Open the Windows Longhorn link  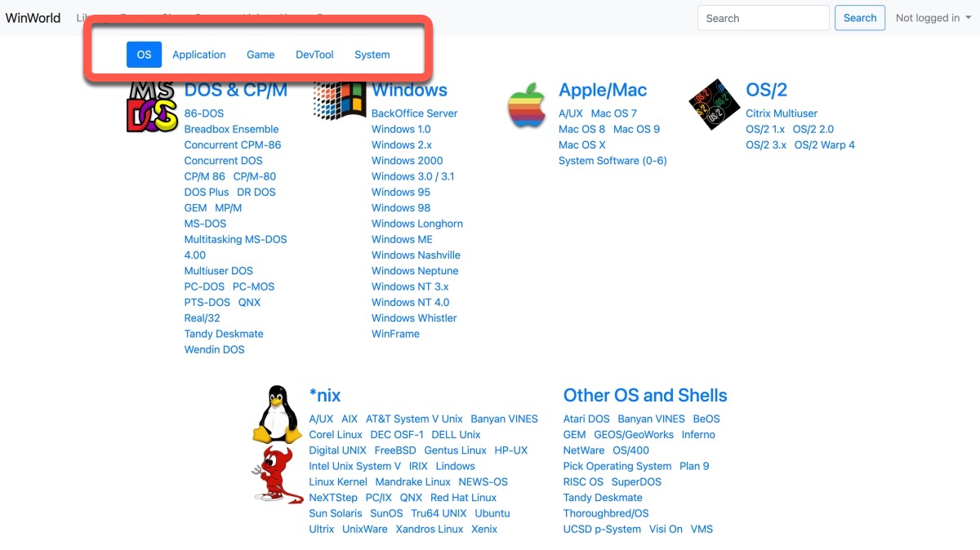[x=417, y=224]
